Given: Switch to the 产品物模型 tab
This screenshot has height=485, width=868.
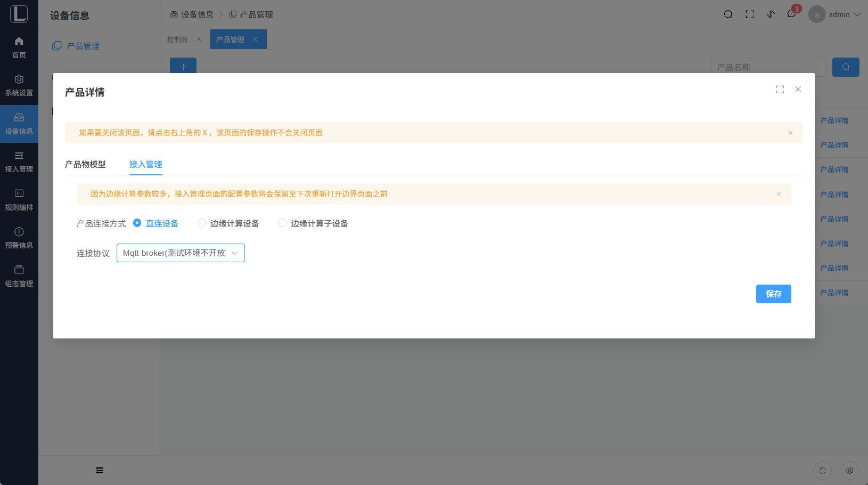Looking at the screenshot, I should click(x=85, y=164).
